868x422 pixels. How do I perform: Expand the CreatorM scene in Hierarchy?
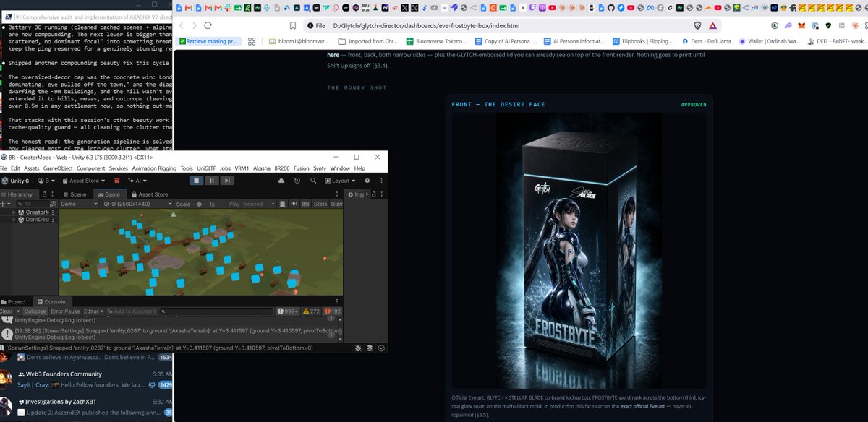[x=12, y=212]
